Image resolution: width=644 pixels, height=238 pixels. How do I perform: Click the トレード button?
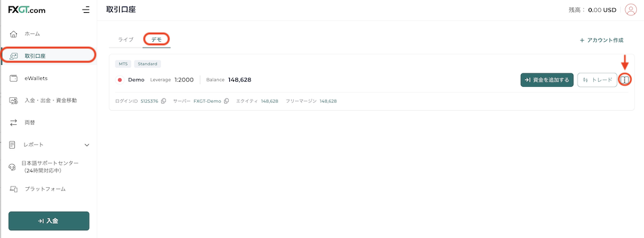point(597,80)
